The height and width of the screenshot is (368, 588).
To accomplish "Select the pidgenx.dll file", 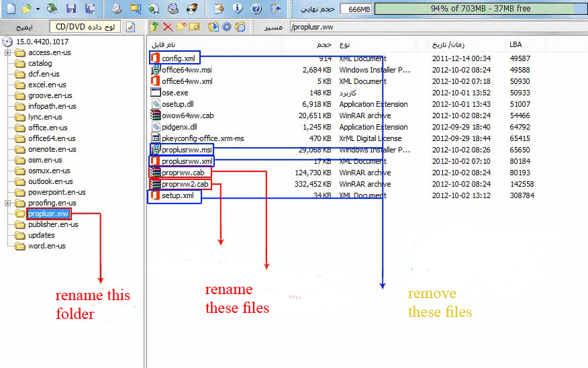I will pos(180,127).
